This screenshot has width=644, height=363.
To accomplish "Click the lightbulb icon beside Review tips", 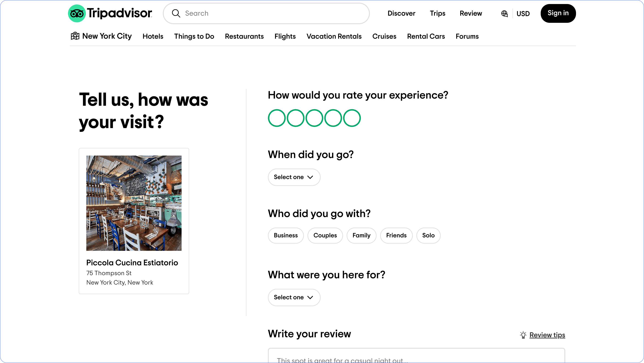I will tap(523, 335).
